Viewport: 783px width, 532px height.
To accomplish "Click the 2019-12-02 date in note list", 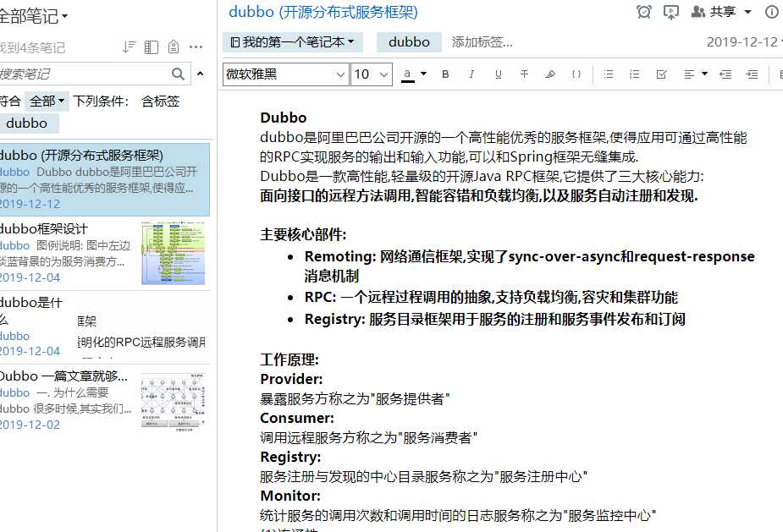I will coord(30,425).
